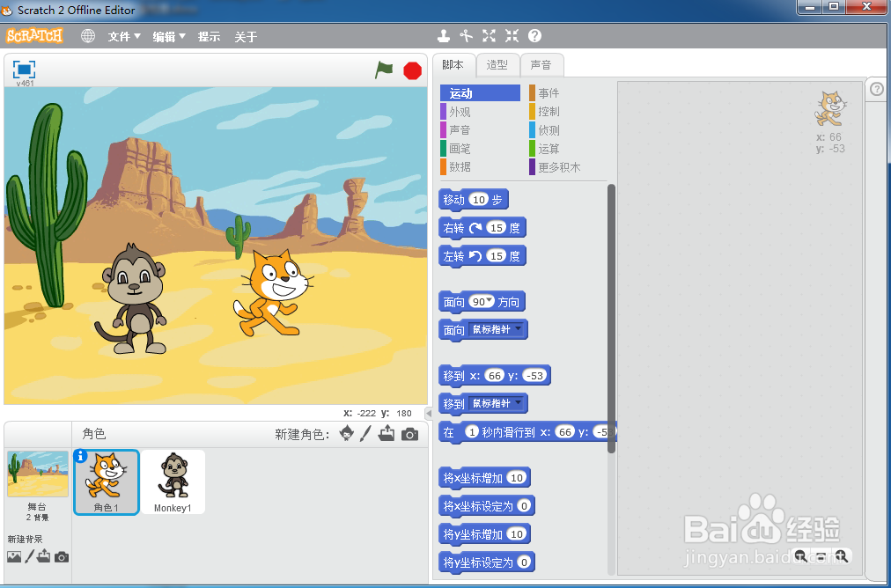Switch to the 声音 tab

[541, 65]
